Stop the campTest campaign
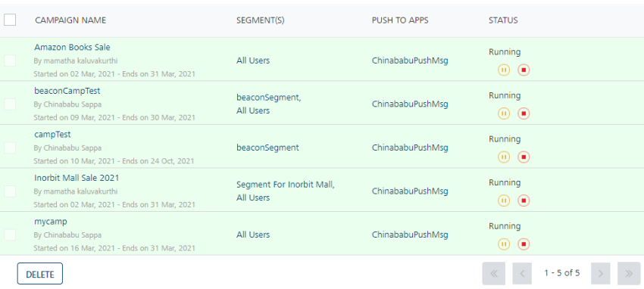Screen dimensions: 644x289 (x=524, y=157)
